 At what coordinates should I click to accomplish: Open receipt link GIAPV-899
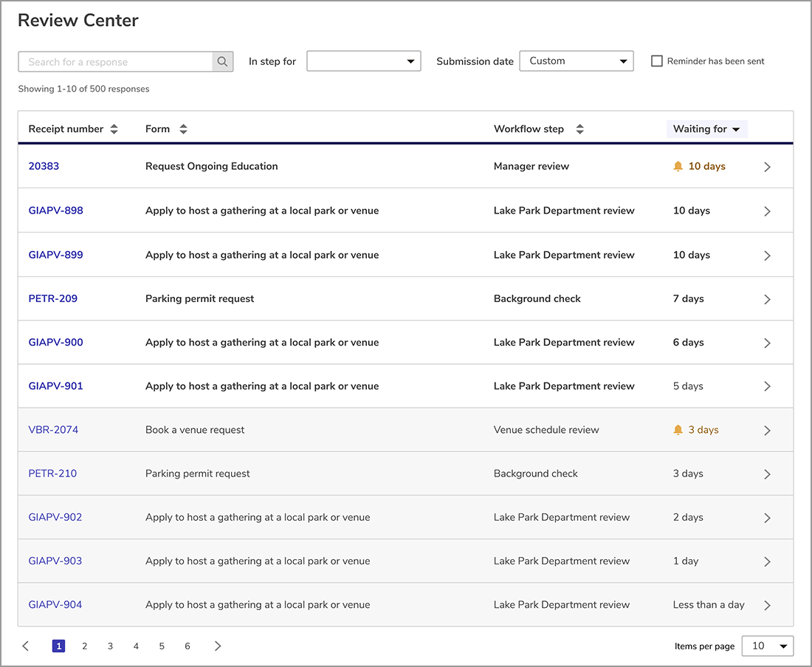point(55,255)
